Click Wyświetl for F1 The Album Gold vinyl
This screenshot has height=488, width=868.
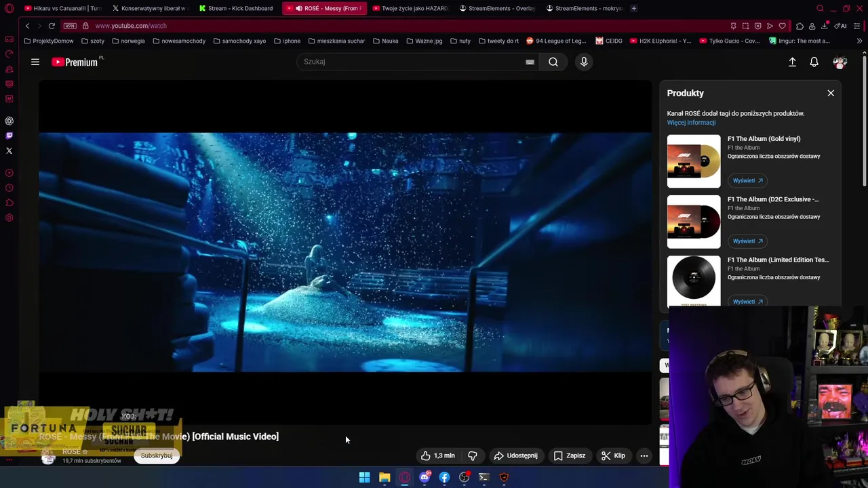[x=747, y=180]
